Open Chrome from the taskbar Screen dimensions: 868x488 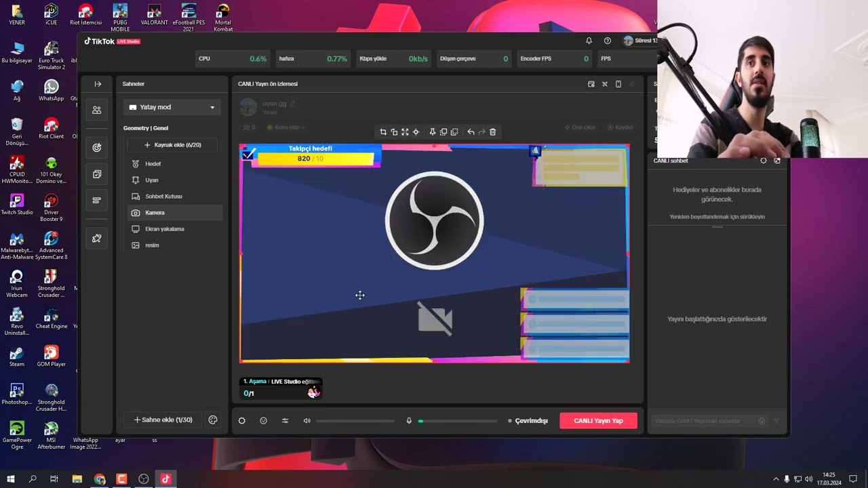coord(100,479)
